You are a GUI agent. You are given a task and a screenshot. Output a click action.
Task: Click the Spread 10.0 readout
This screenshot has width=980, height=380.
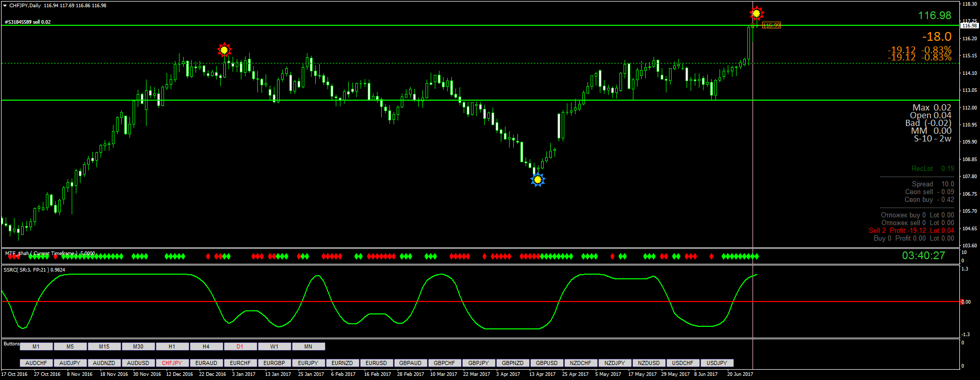point(933,184)
